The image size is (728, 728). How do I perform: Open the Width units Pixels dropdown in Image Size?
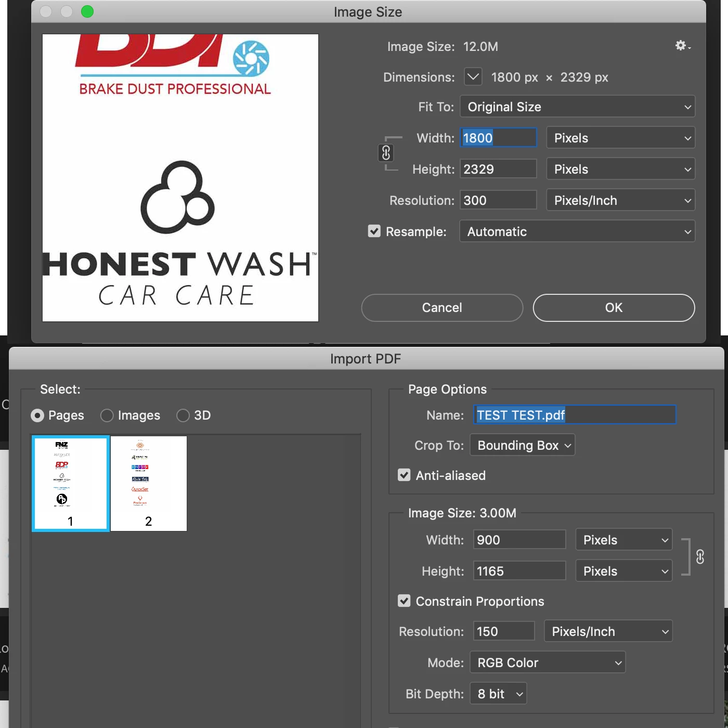[x=621, y=138]
